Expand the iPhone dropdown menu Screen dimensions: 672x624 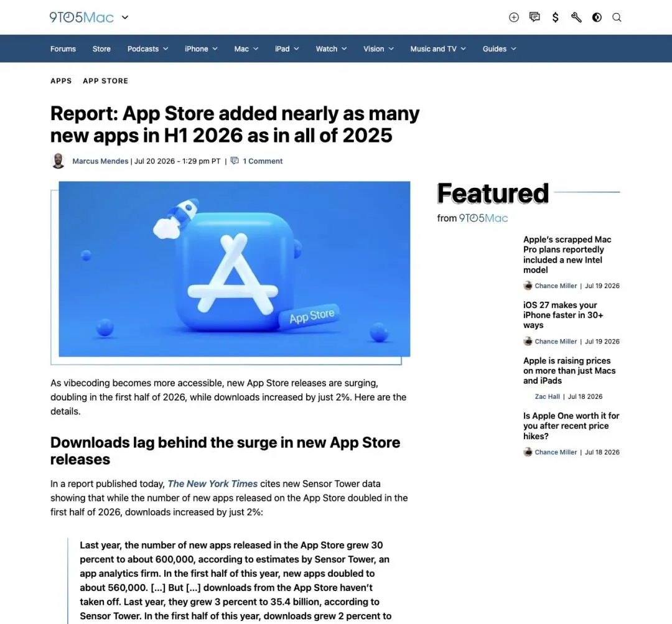(202, 49)
